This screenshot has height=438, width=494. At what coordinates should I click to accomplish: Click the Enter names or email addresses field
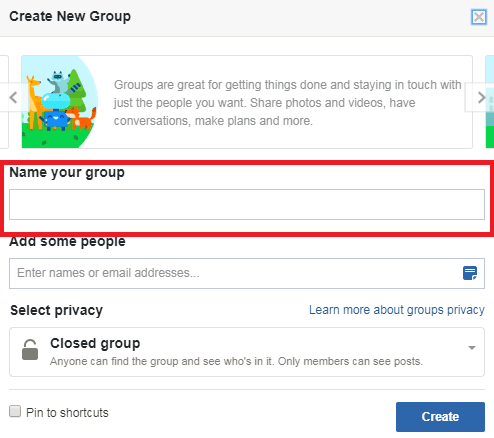tap(247, 273)
